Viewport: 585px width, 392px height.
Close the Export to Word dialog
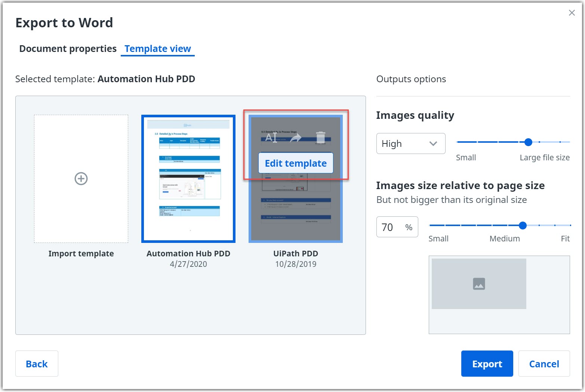[x=572, y=13]
